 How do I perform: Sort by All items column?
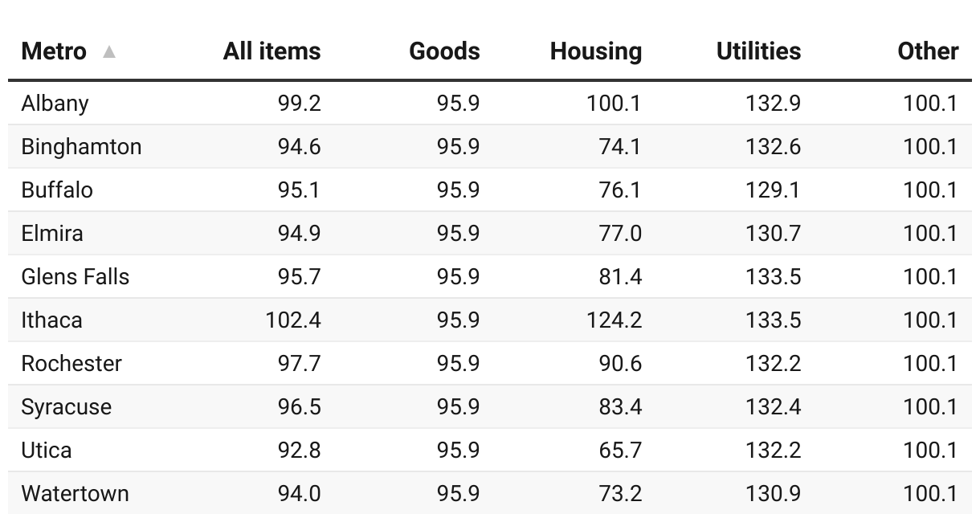[272, 51]
